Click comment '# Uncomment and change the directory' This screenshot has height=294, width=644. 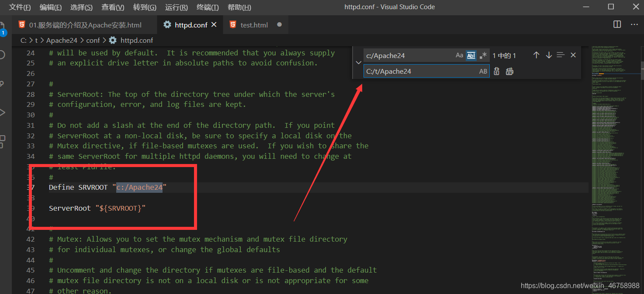(x=213, y=270)
